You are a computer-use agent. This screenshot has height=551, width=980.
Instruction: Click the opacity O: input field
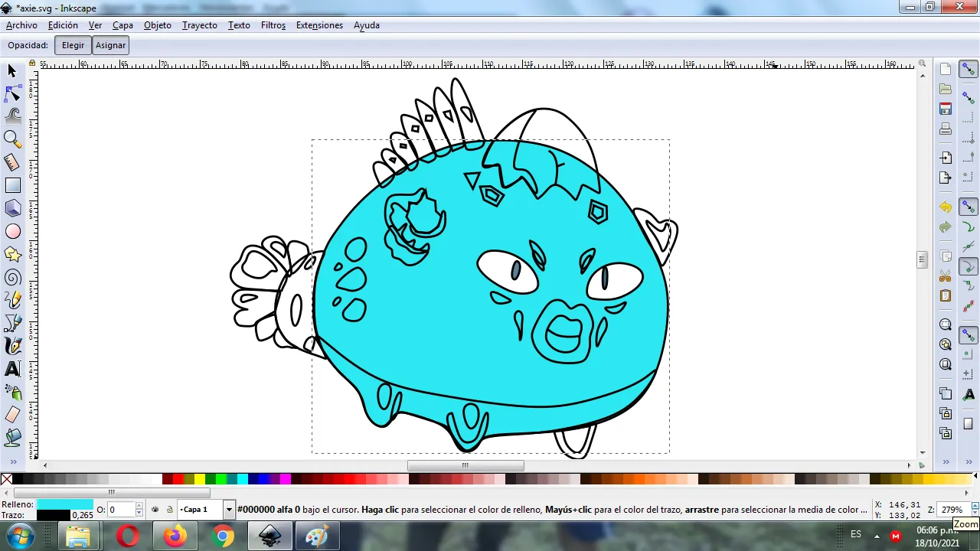[120, 509]
